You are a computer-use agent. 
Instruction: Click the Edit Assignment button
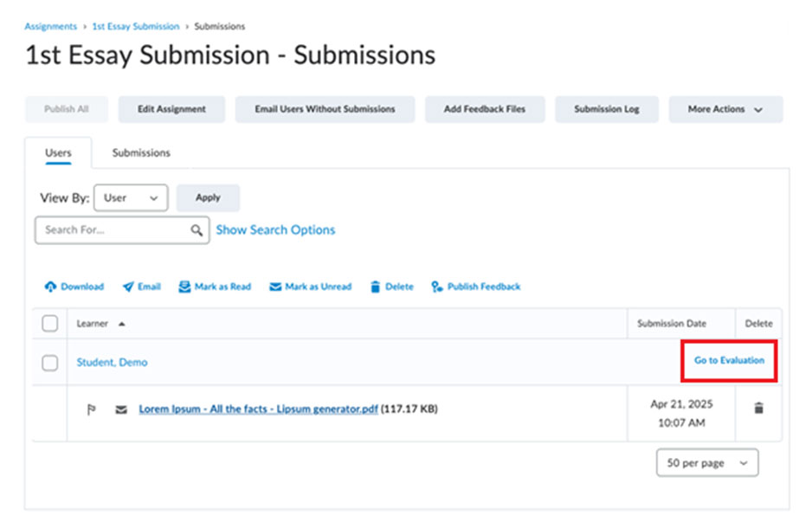[171, 109]
